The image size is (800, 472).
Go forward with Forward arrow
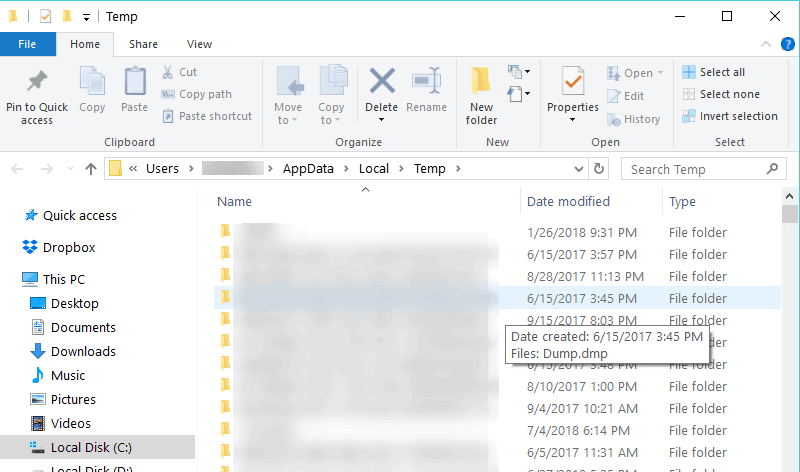point(46,169)
